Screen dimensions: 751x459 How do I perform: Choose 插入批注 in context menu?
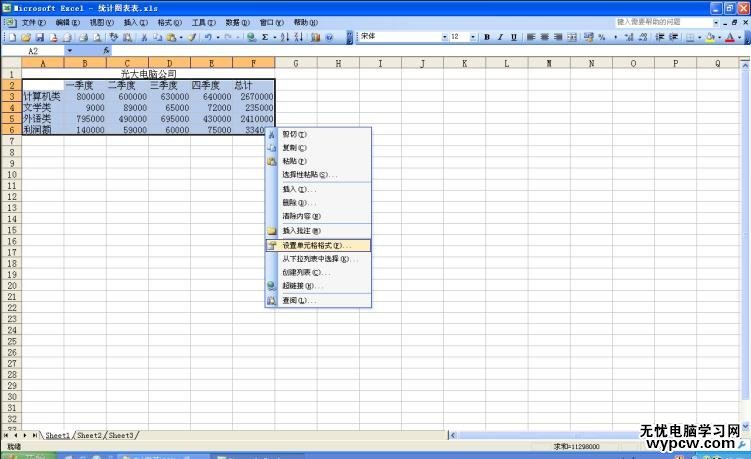318,231
